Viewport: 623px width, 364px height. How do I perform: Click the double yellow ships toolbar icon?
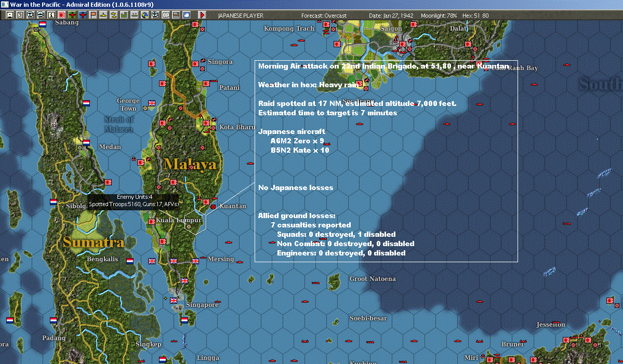pyautogui.click(x=114, y=15)
